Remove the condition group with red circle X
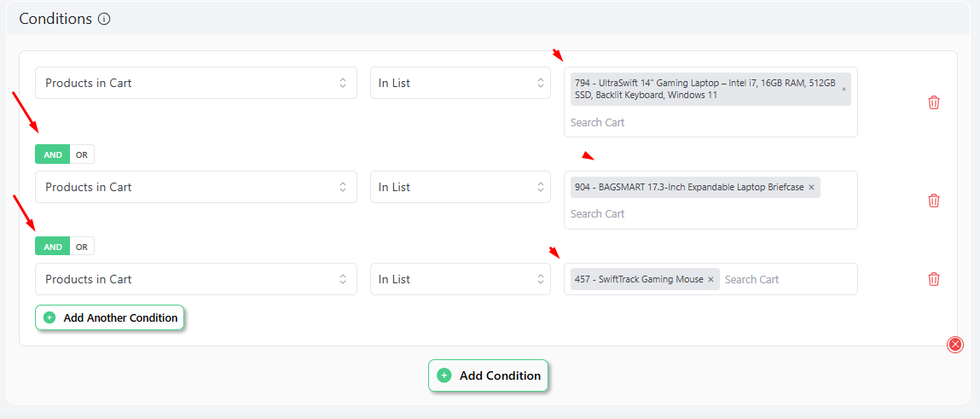The height and width of the screenshot is (419, 980). tap(955, 345)
